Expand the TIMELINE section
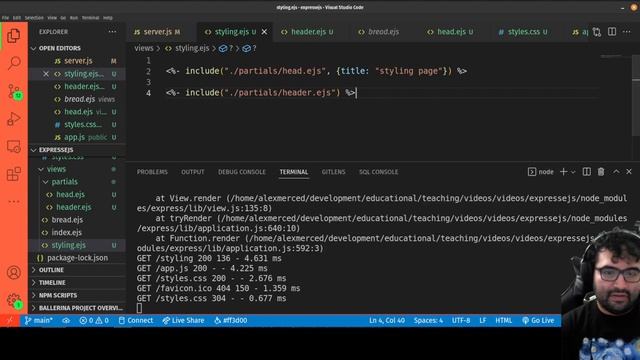The image size is (640, 360). point(78,282)
